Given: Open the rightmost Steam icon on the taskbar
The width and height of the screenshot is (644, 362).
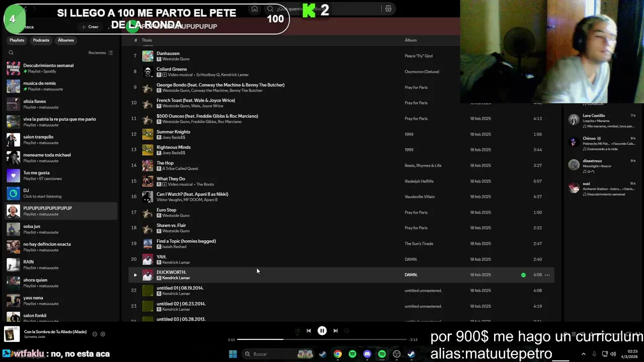Looking at the screenshot, I should 411,354.
